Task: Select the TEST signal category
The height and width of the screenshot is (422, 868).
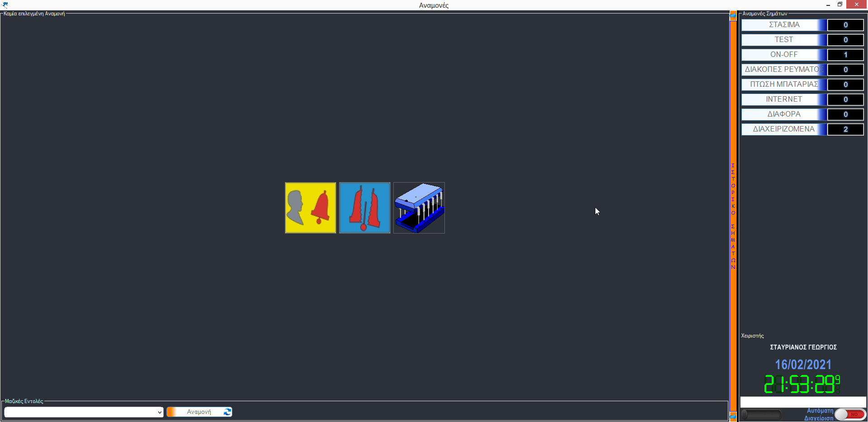Action: pyautogui.click(x=784, y=40)
